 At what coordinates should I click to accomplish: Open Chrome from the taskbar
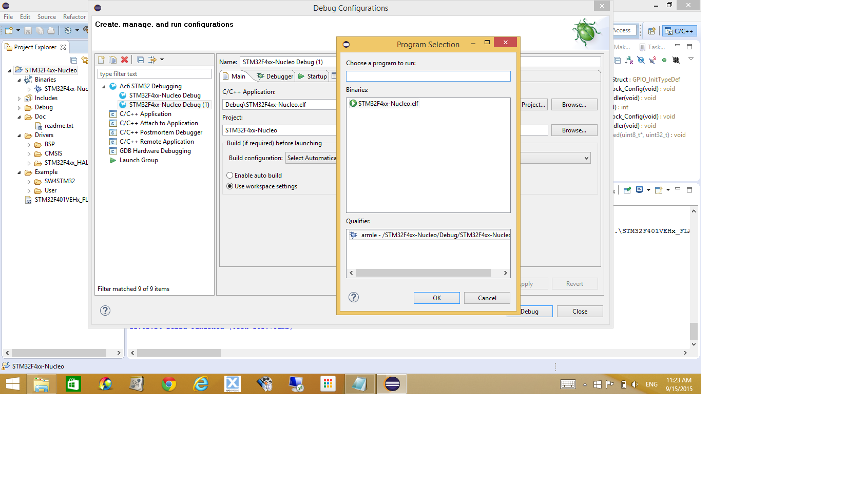coord(169,384)
